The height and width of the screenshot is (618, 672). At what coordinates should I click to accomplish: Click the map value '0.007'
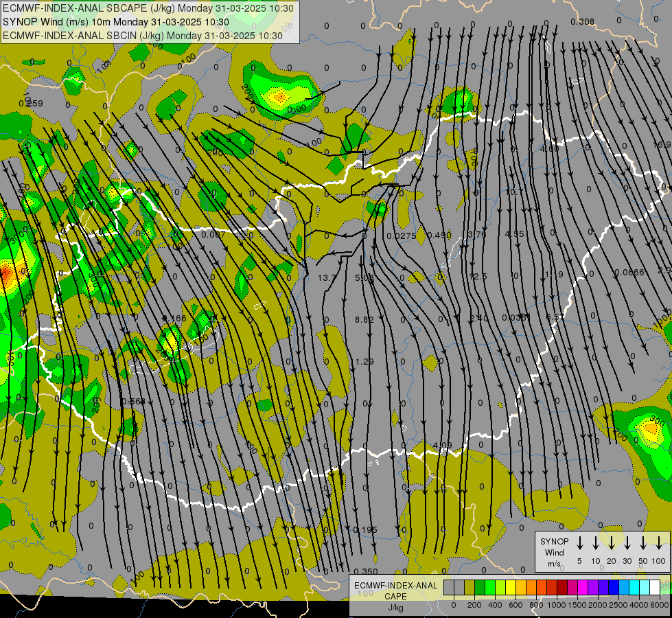(x=213, y=234)
